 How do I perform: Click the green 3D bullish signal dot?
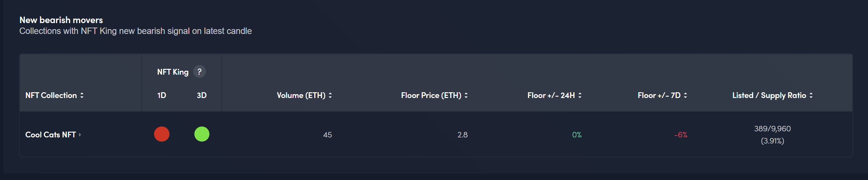click(x=202, y=134)
